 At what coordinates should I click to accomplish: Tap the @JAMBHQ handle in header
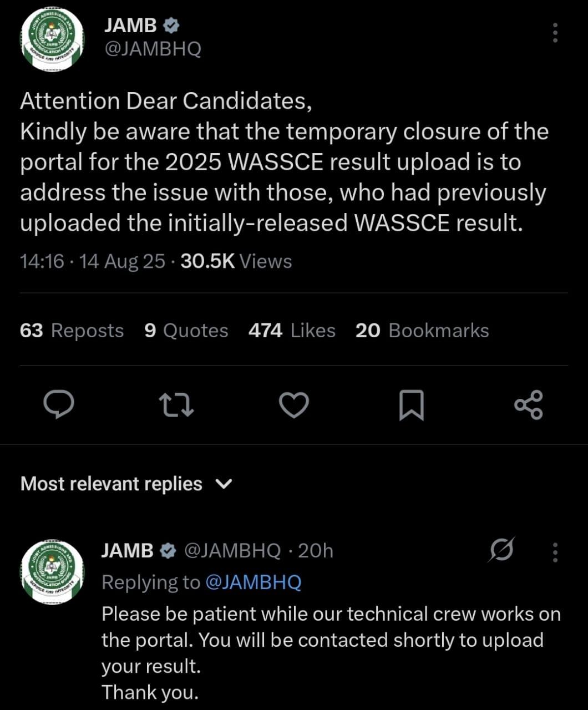[x=153, y=49]
